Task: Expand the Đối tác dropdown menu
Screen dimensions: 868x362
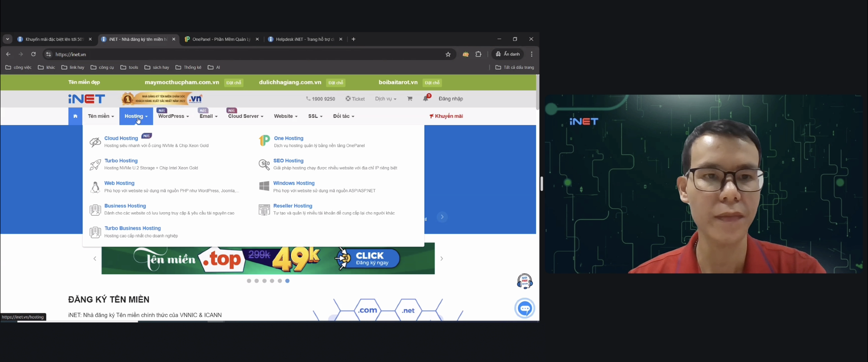Action: (x=344, y=116)
